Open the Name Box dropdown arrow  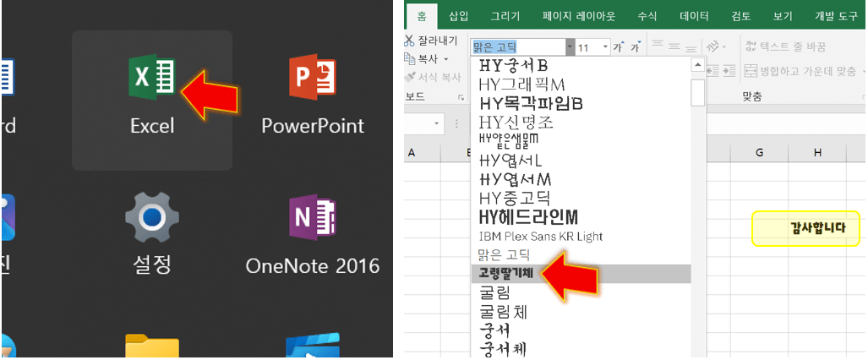[x=437, y=123]
